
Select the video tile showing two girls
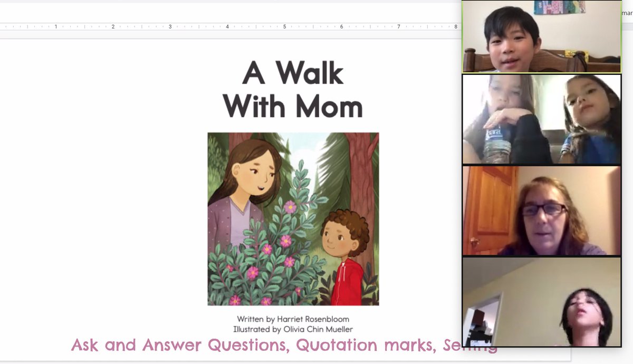[542, 119]
